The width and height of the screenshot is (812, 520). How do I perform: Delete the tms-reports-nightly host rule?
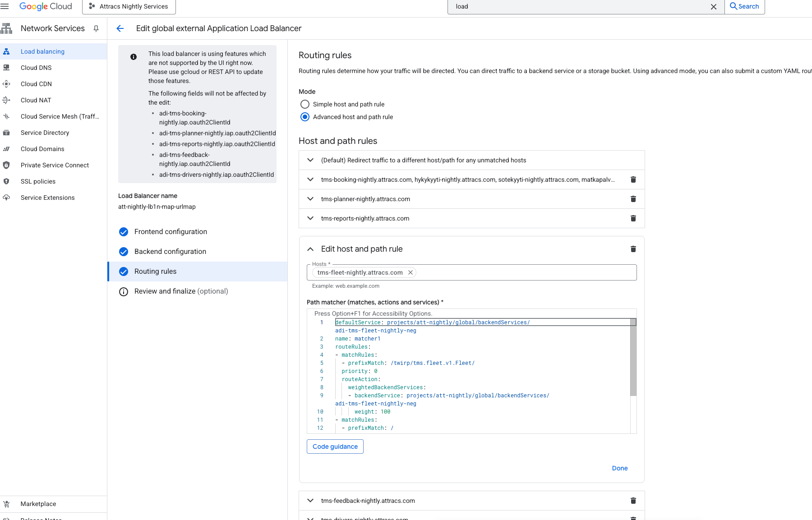point(633,218)
